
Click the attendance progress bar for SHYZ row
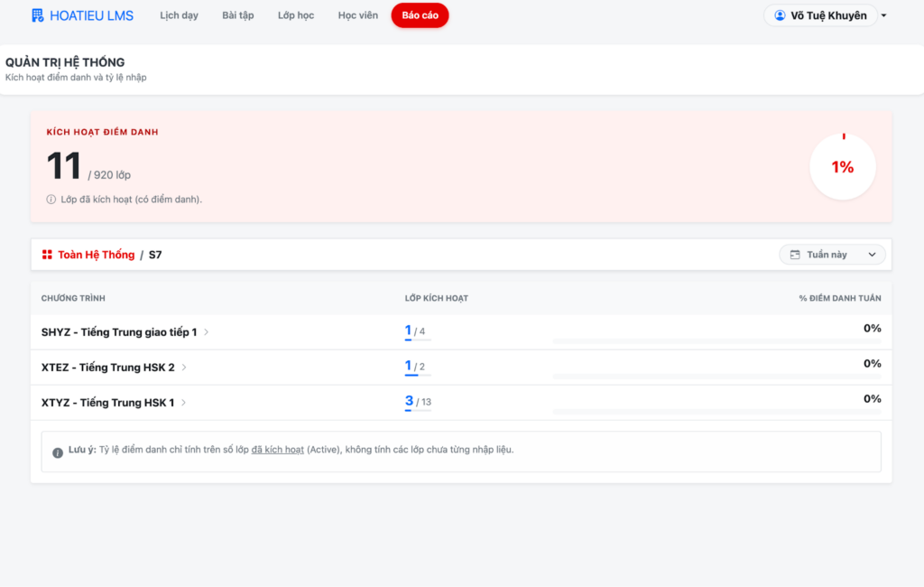tap(716, 340)
